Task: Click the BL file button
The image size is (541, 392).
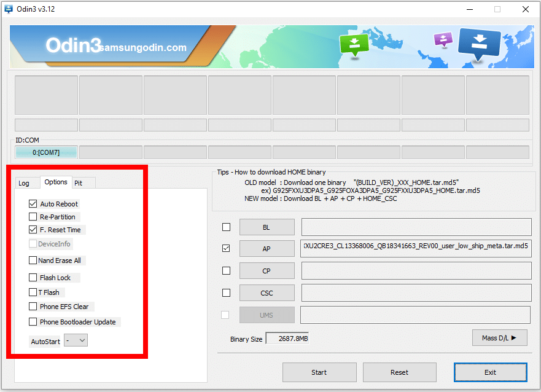Action: [x=267, y=227]
